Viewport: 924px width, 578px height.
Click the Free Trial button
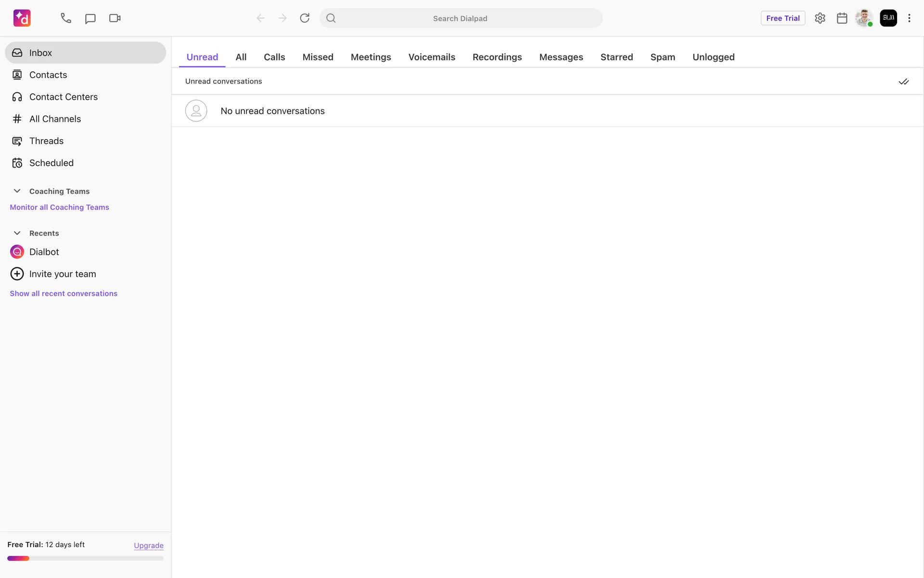[783, 18]
